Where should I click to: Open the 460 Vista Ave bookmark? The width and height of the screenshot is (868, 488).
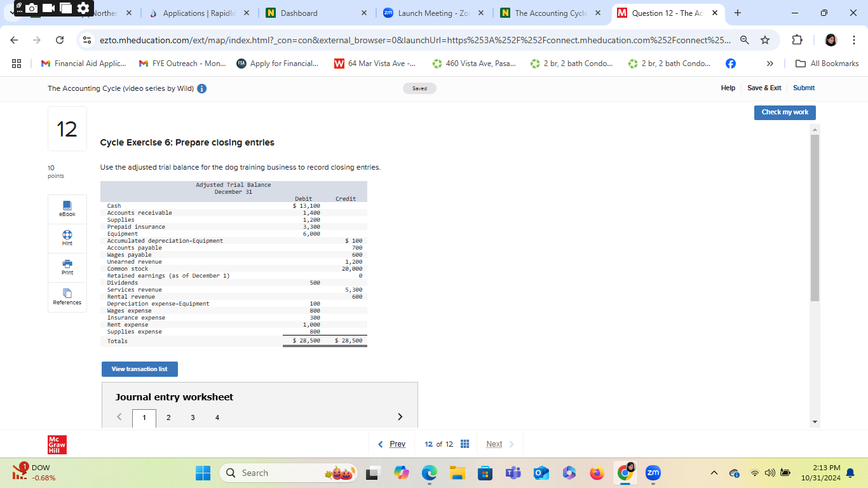(474, 64)
